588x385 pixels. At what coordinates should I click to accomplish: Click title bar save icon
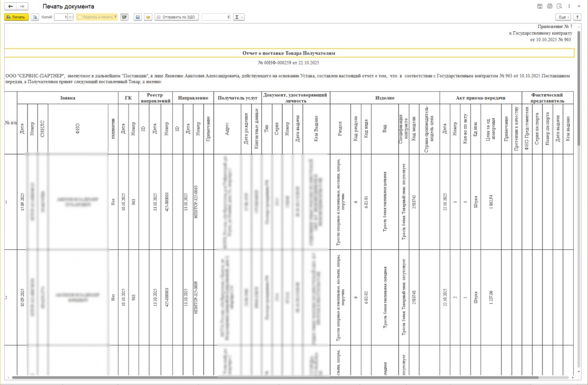coord(539,6)
